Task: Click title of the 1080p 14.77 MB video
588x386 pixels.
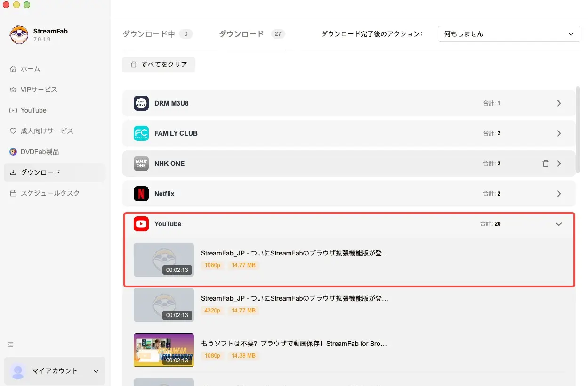Action: click(295, 253)
